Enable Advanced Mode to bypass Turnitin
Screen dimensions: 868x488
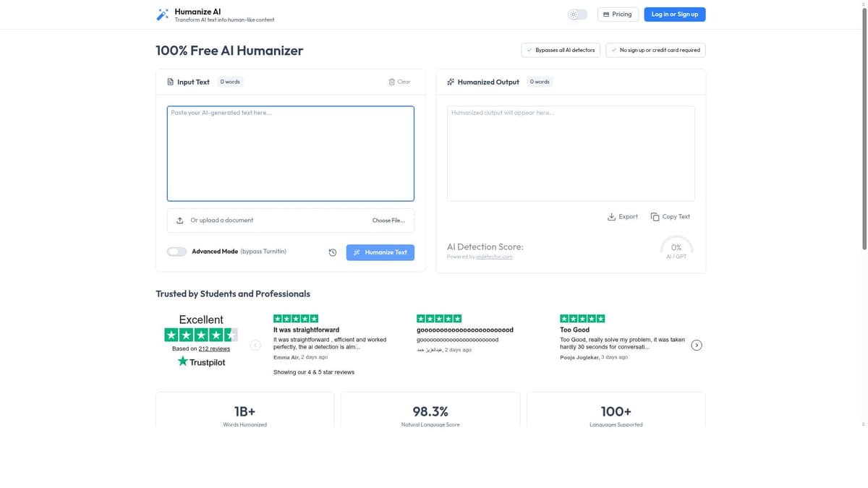point(176,251)
